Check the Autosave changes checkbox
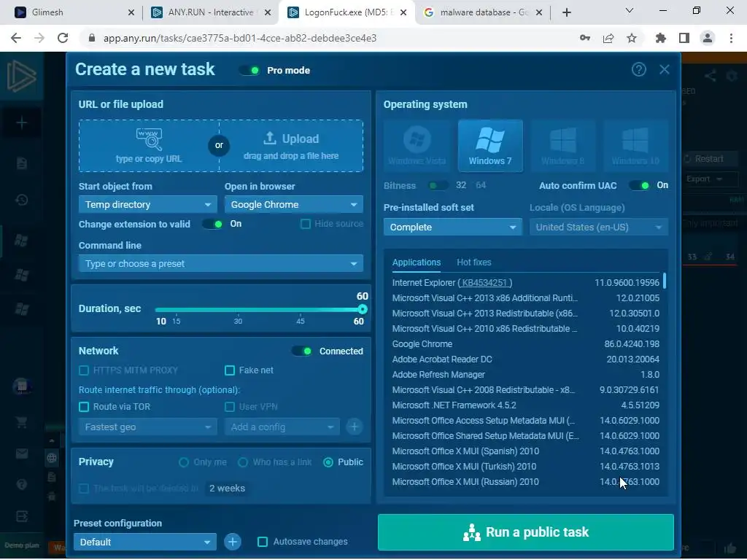 click(x=263, y=542)
